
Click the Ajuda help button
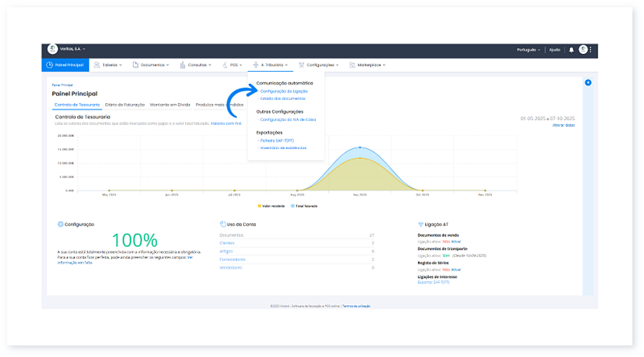pos(555,50)
